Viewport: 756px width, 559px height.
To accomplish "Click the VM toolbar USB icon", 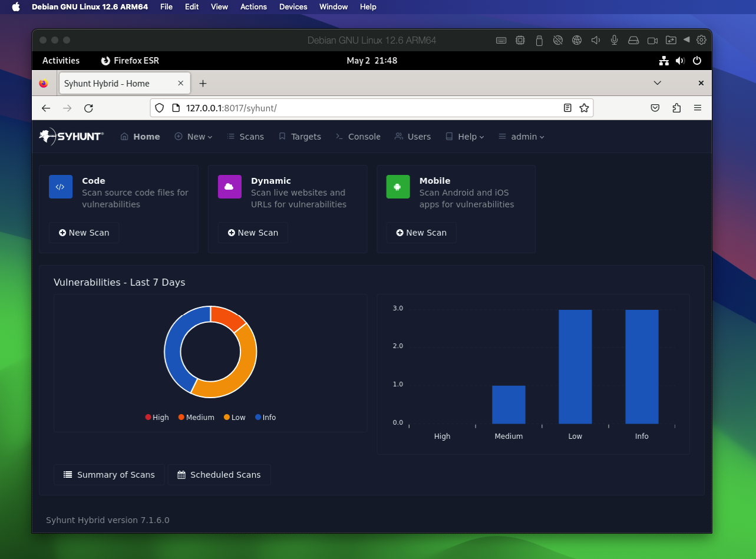I will [539, 40].
